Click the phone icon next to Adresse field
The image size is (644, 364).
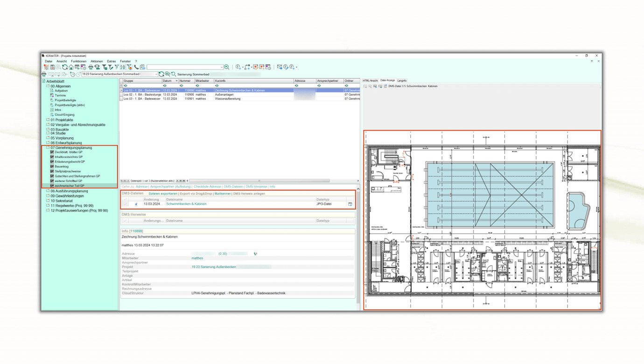tap(255, 254)
